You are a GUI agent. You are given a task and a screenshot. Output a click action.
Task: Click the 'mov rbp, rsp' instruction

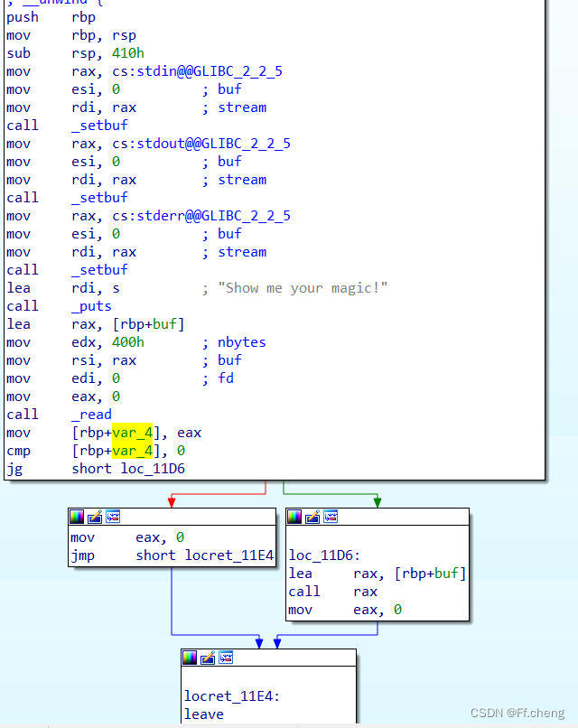tap(71, 35)
